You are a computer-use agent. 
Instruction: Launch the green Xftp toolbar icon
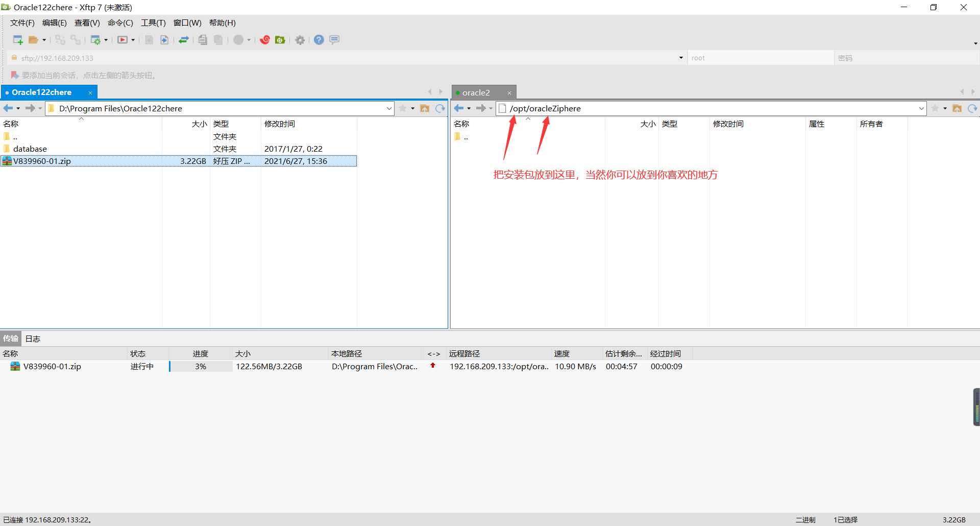pos(280,40)
